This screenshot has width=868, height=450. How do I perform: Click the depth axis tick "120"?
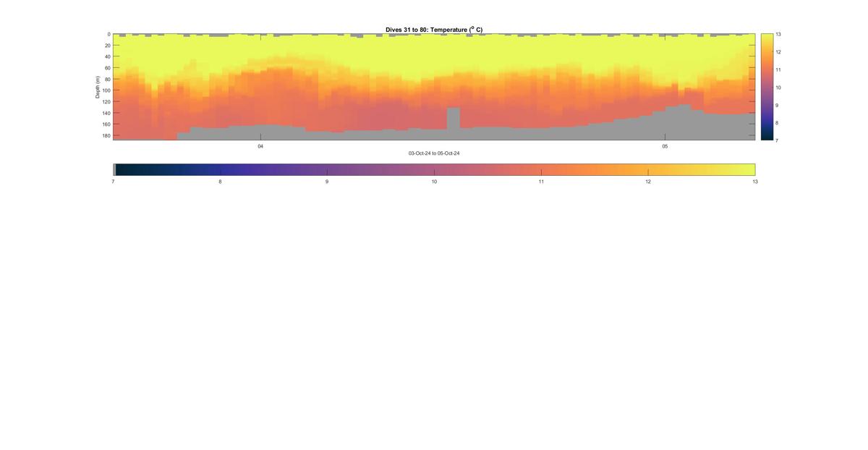pyautogui.click(x=106, y=101)
